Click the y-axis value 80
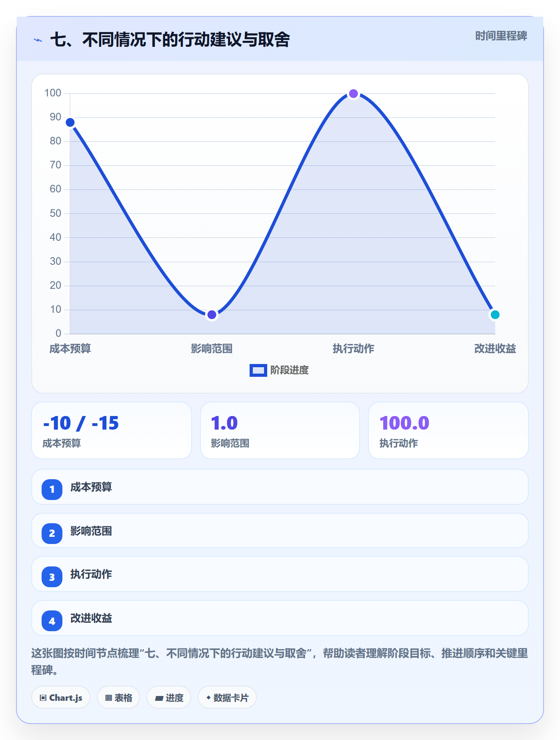The height and width of the screenshot is (740, 560). point(56,141)
